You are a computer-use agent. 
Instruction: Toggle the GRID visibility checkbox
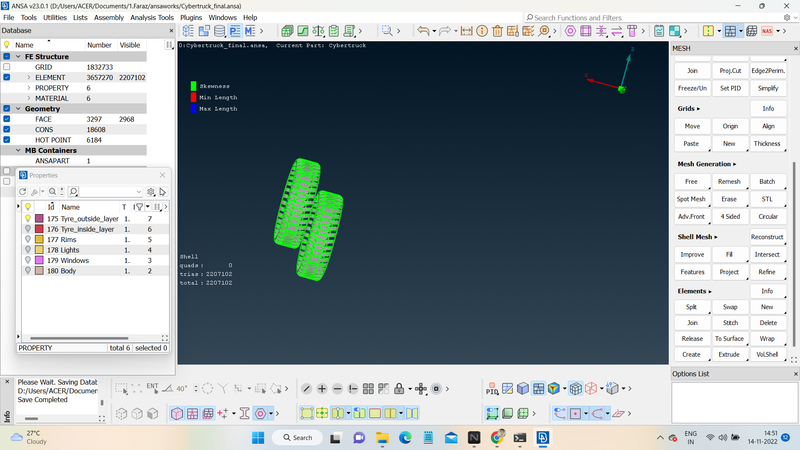[x=7, y=67]
